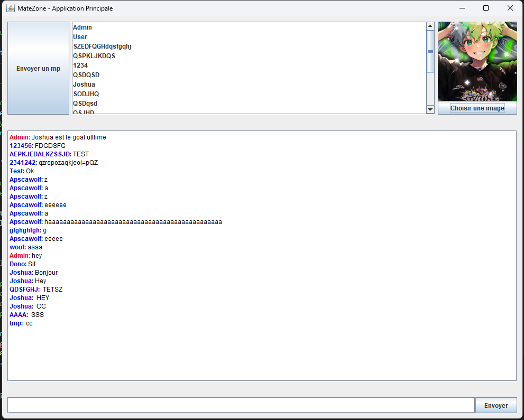
Task: Click the 'Envoyer un mp' button
Action: click(38, 68)
